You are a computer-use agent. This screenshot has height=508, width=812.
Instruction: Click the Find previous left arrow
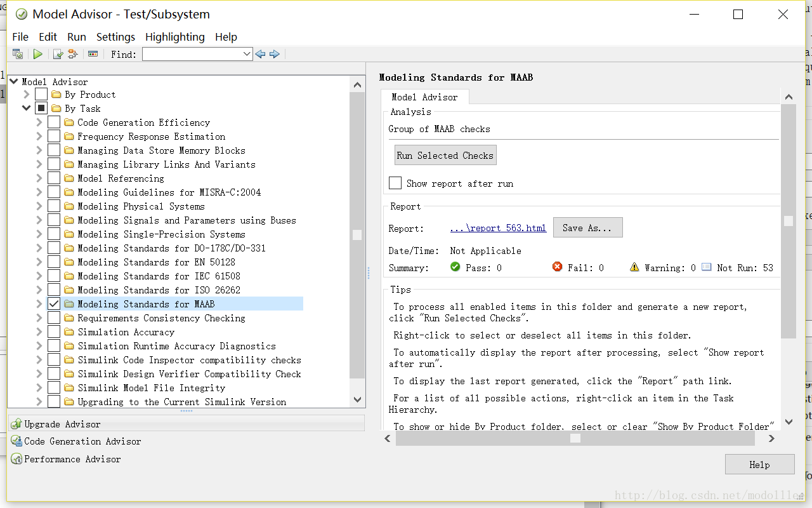260,55
